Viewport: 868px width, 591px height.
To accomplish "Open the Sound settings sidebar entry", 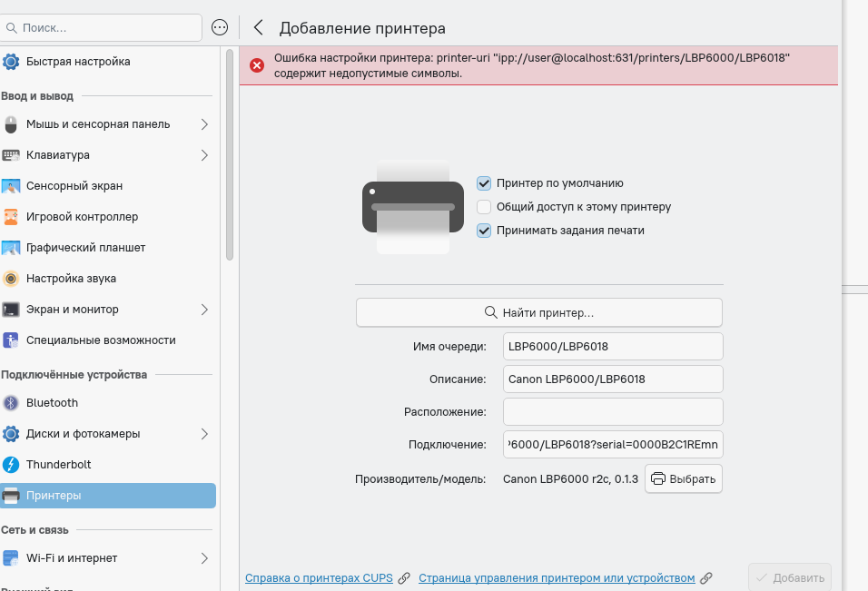I will 71,279.
